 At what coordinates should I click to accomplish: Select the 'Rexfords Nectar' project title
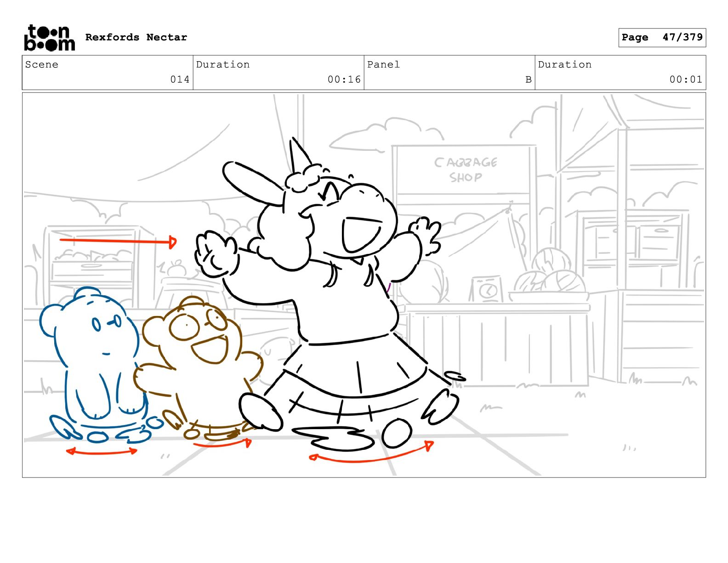click(136, 37)
